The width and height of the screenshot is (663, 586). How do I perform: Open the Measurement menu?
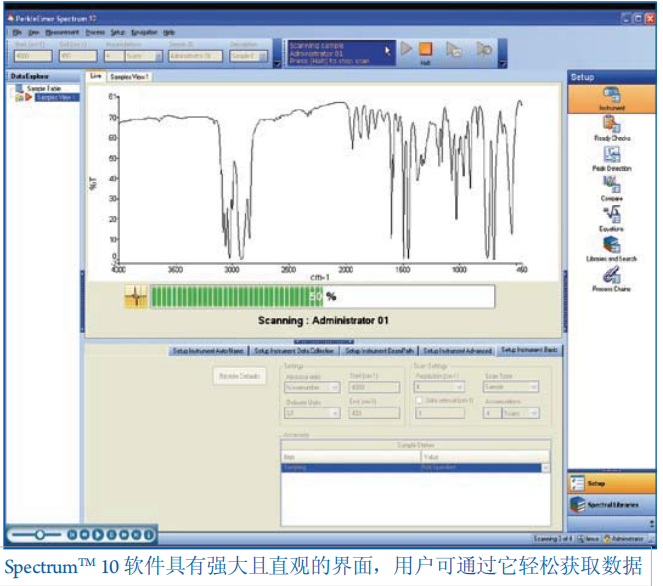click(62, 32)
